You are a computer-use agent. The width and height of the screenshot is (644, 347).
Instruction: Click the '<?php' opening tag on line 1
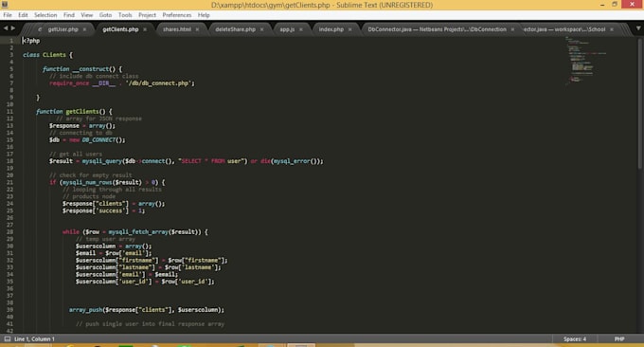31,41
